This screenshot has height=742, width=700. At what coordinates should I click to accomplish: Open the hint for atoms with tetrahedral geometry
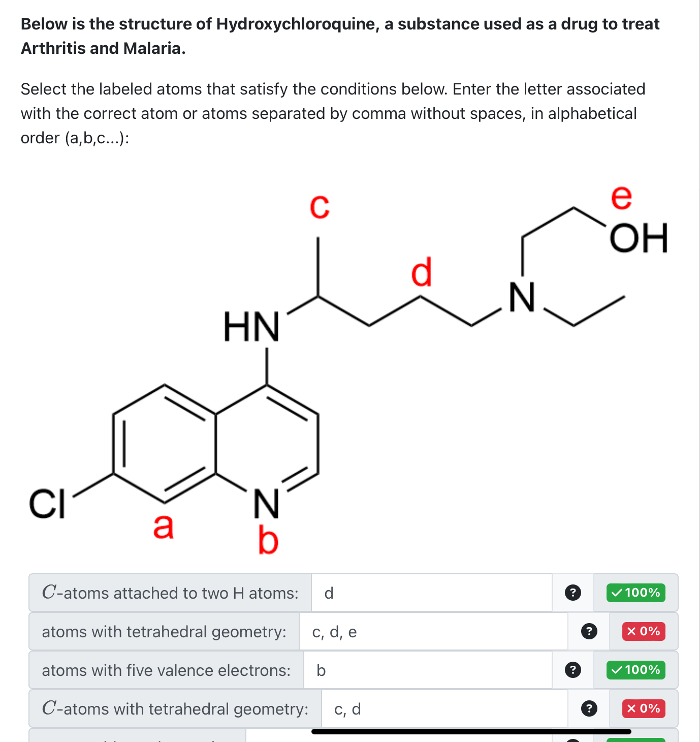(x=588, y=632)
